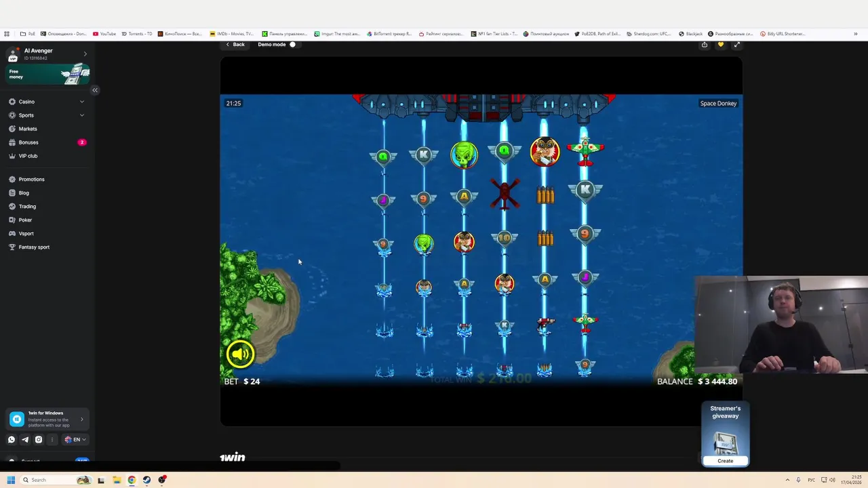868x488 pixels.
Task: Open the volume control in system tray
Action: 832,480
